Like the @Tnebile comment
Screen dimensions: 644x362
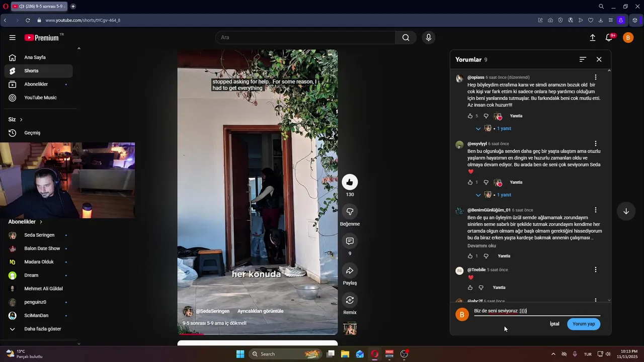(x=470, y=288)
